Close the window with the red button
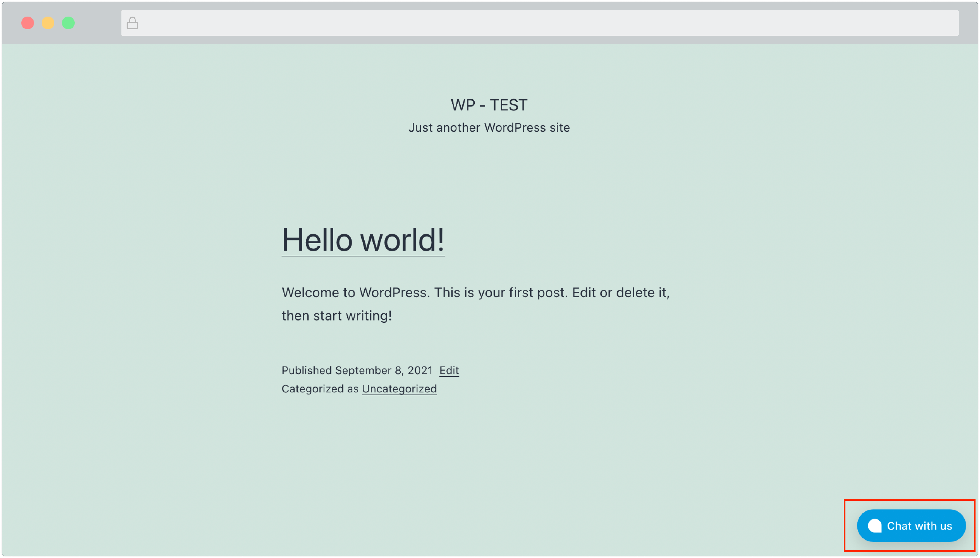The width and height of the screenshot is (980, 558). coord(28,23)
